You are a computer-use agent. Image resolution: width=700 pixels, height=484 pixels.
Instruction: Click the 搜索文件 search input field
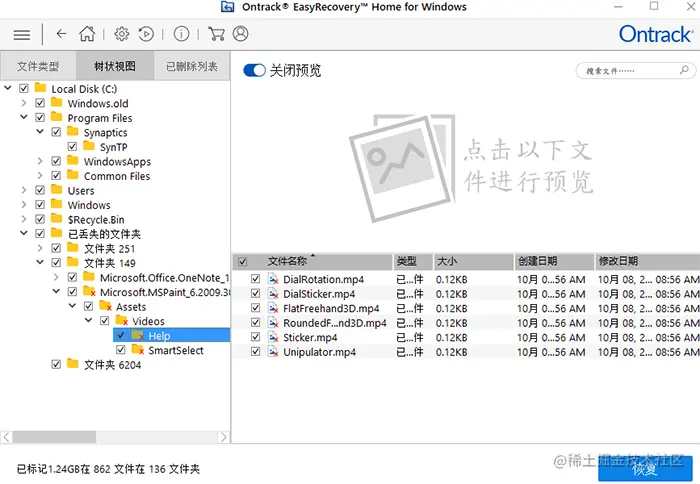click(636, 71)
